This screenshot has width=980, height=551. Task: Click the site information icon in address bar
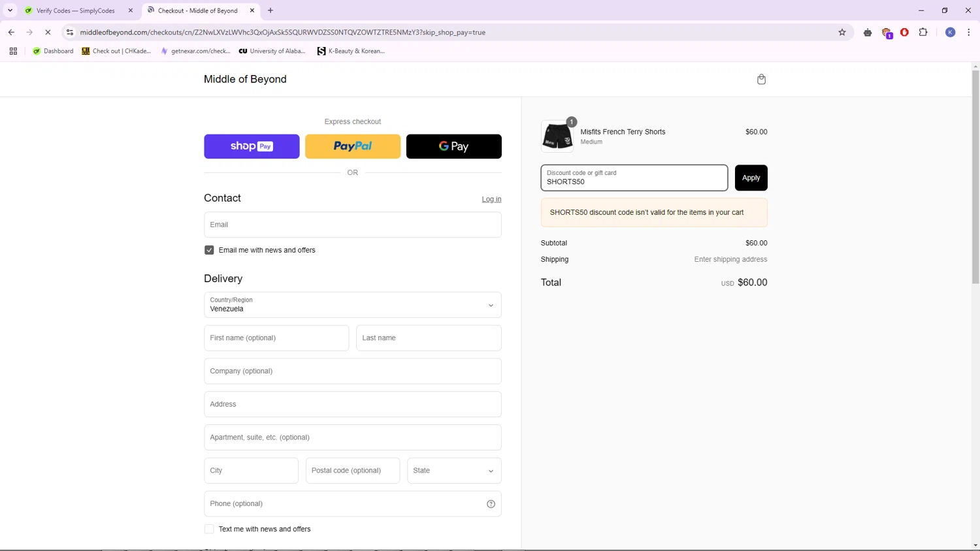[x=70, y=32]
